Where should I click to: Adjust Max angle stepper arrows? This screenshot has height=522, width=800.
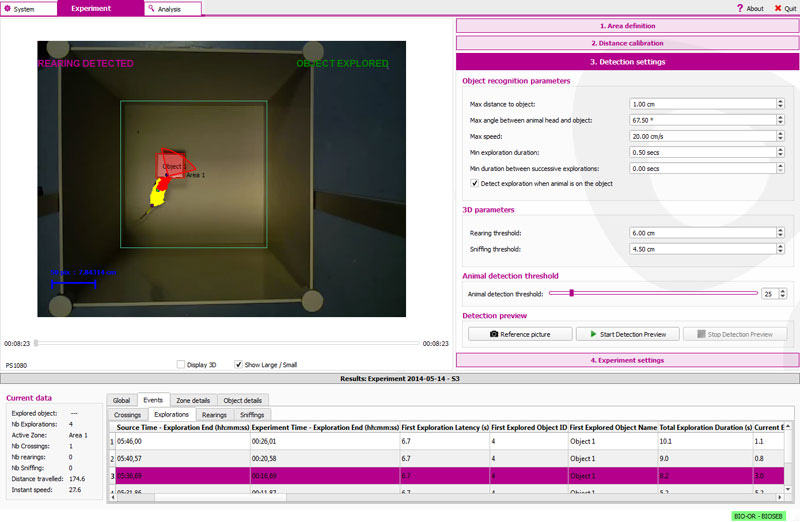780,120
